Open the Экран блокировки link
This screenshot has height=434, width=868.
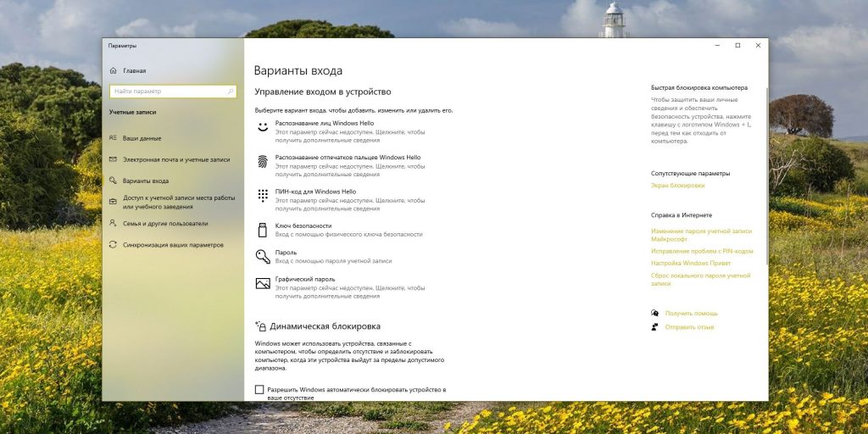coord(677,186)
